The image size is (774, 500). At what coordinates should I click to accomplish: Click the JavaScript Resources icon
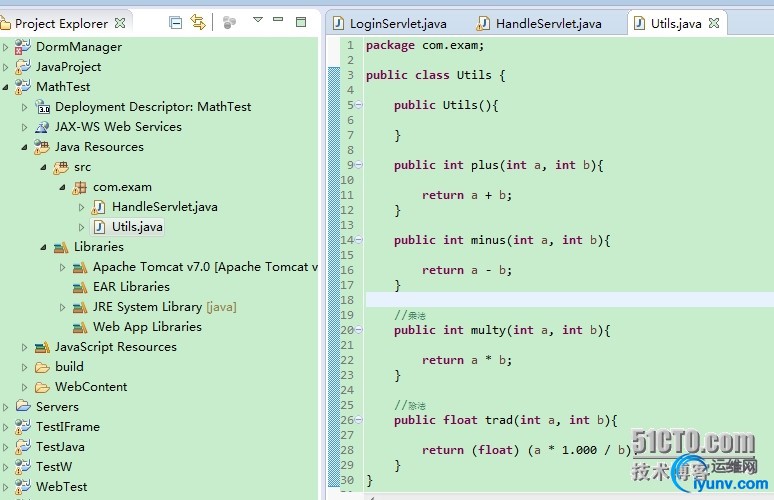[42, 347]
